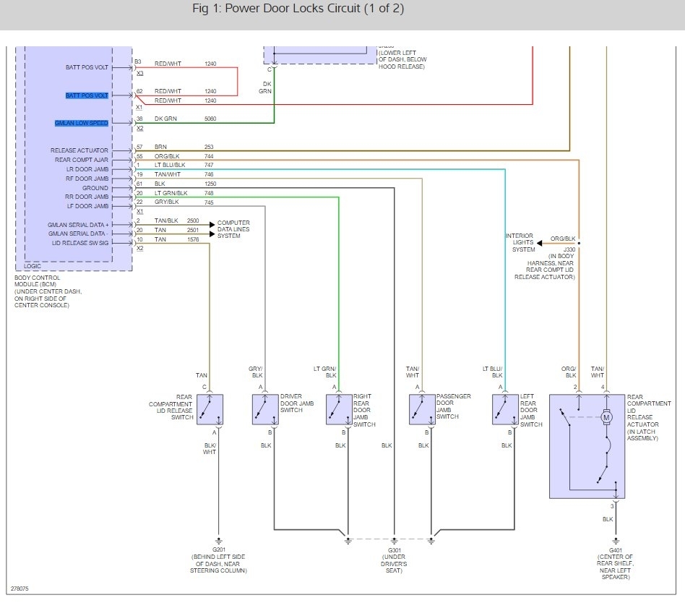Click the 'RELEASE ACTUATOR' BCM label
The width and height of the screenshot is (685, 616).
[x=79, y=150]
